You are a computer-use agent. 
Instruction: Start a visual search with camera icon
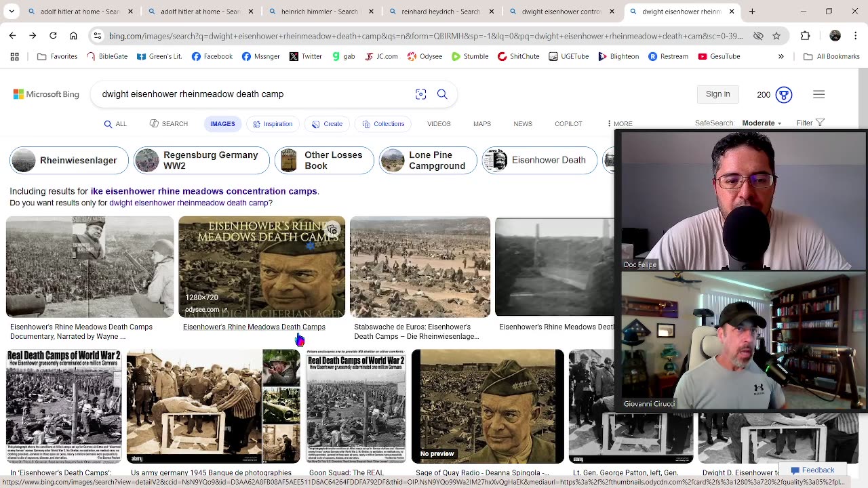click(x=420, y=94)
